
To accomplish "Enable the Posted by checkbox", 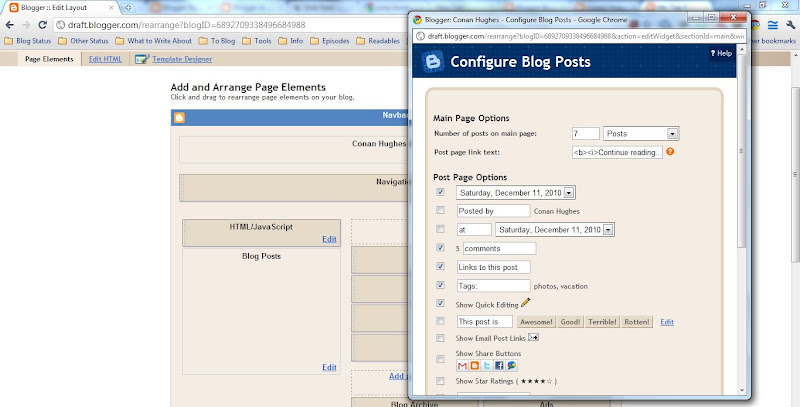I will pyautogui.click(x=440, y=210).
